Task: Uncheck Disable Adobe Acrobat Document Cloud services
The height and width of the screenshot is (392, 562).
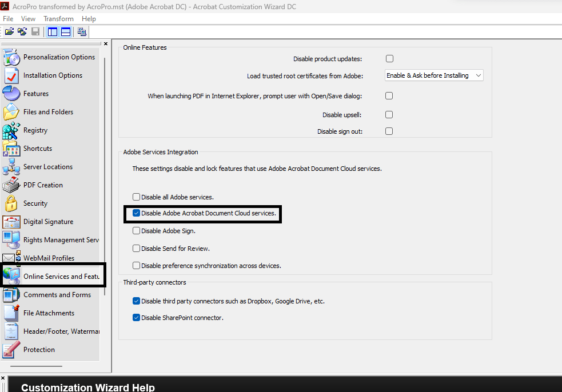Action: (x=135, y=214)
